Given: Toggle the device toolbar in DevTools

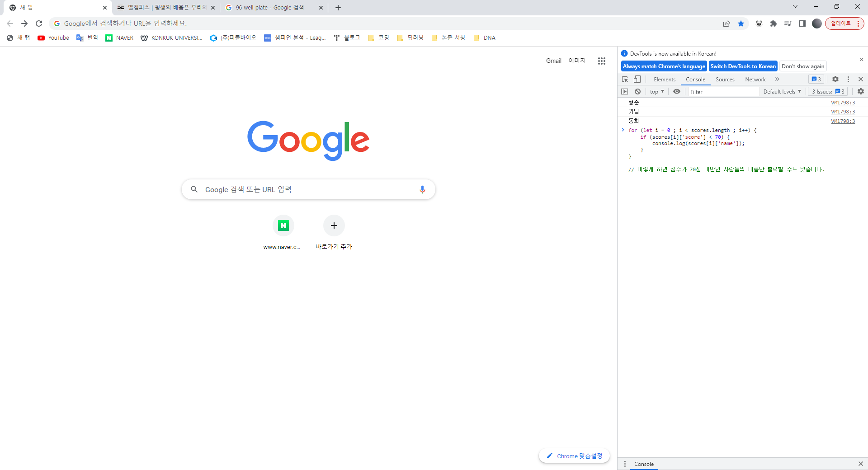Looking at the screenshot, I should (637, 79).
